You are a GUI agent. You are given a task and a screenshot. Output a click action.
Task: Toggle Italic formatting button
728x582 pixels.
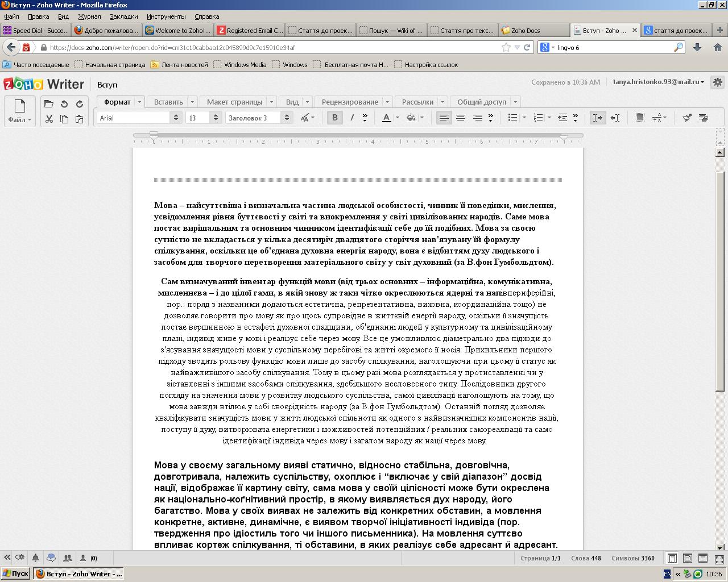click(x=352, y=118)
